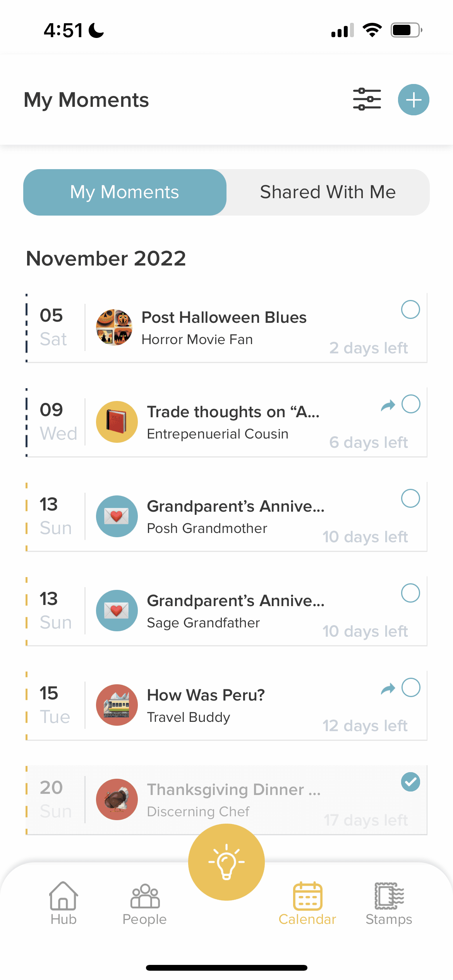The width and height of the screenshot is (453, 980).
Task: Open Trade thoughts moment with Entrepenuerial Cousin
Action: tap(233, 412)
